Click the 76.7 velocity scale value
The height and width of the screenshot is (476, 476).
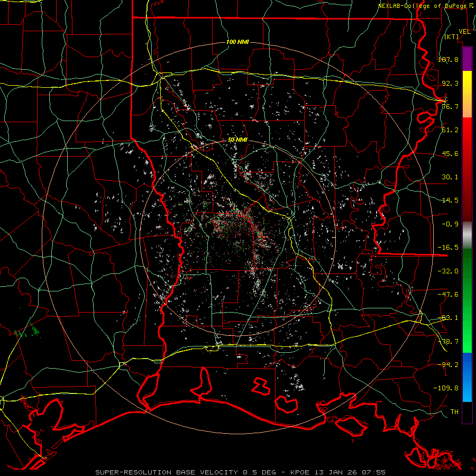450,106
